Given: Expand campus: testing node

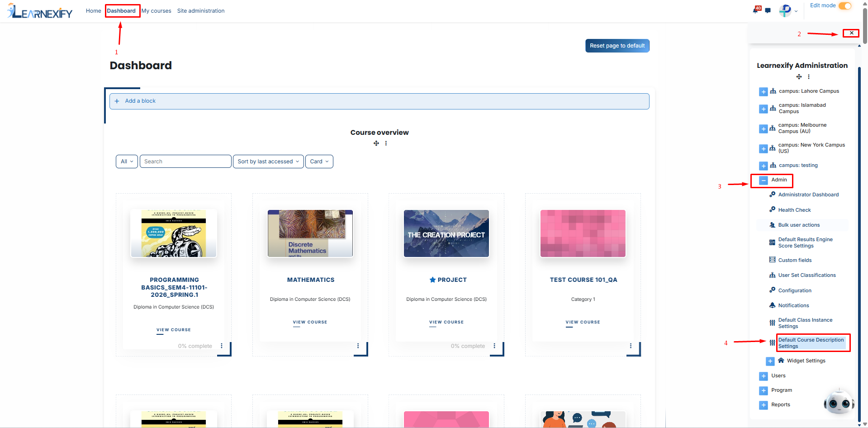Looking at the screenshot, I should coord(764,166).
